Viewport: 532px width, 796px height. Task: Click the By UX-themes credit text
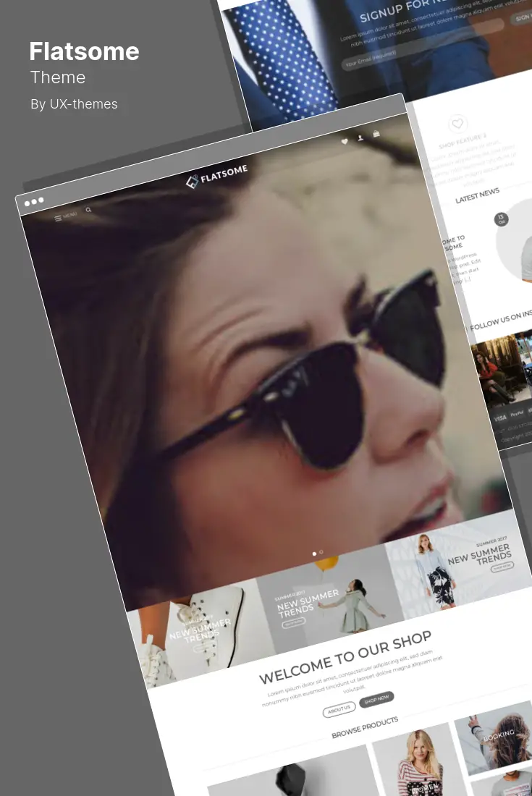tap(74, 104)
